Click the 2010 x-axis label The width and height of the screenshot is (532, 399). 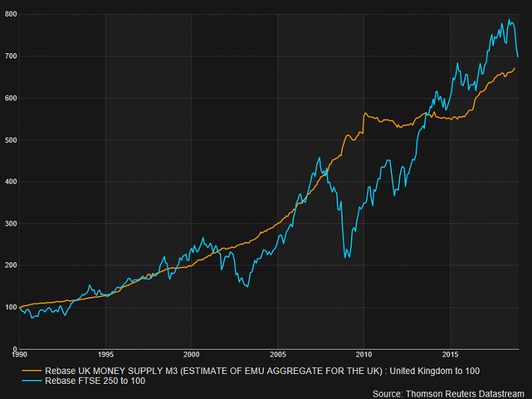[364, 355]
